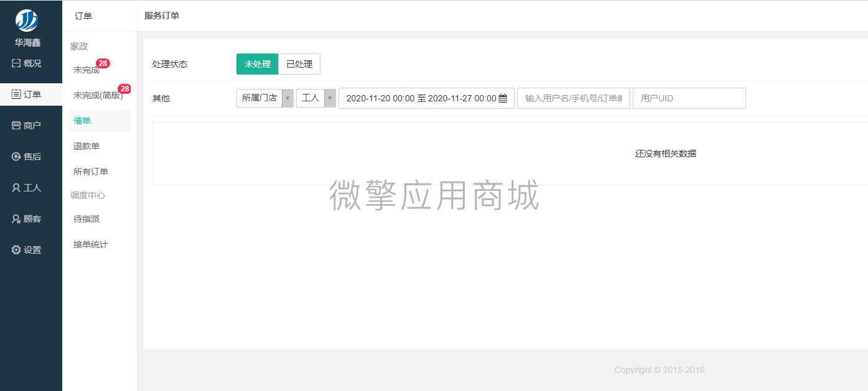The height and width of the screenshot is (391, 868).
Task: Click the calendar icon in date range field
Action: (x=503, y=98)
